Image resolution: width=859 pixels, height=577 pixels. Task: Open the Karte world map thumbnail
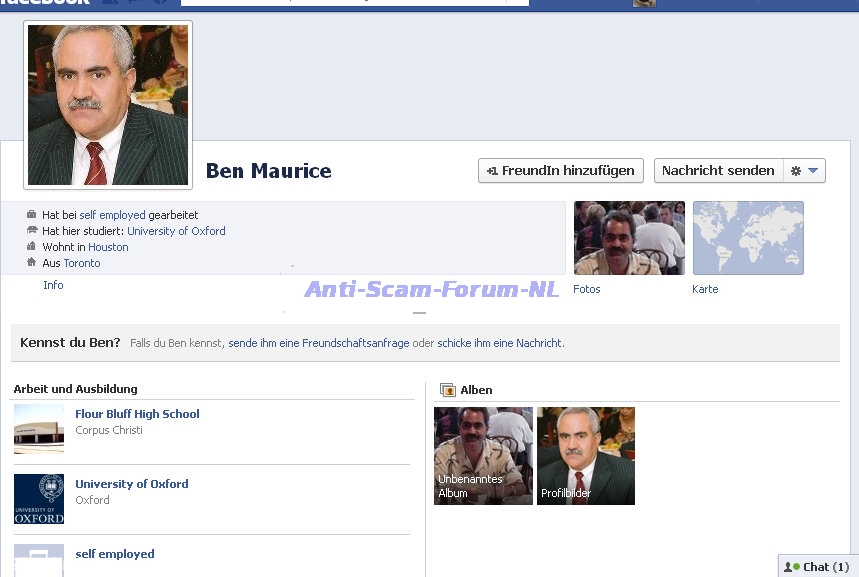pos(748,238)
